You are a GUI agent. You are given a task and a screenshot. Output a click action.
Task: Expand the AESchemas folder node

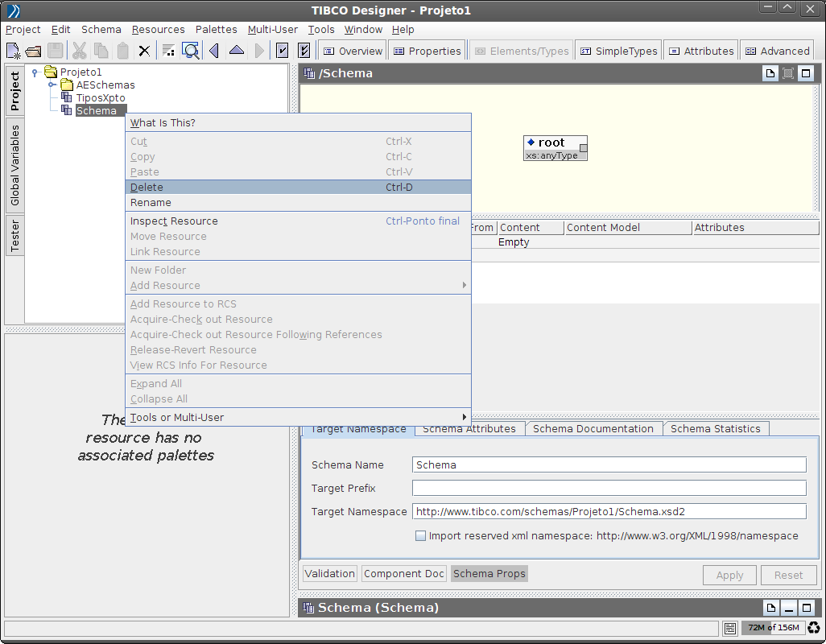[52, 85]
